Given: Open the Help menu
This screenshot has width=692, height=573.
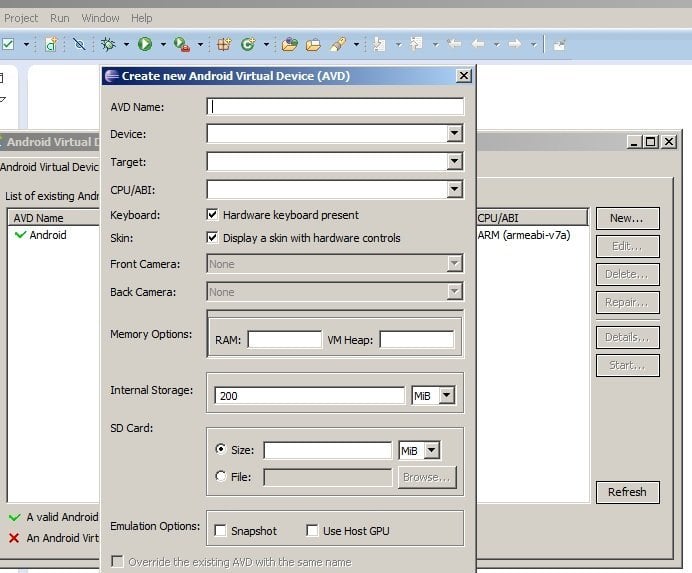Looking at the screenshot, I should (141, 19).
